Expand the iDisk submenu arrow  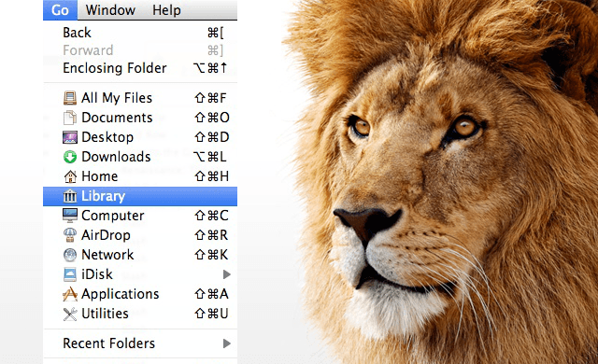(226, 274)
